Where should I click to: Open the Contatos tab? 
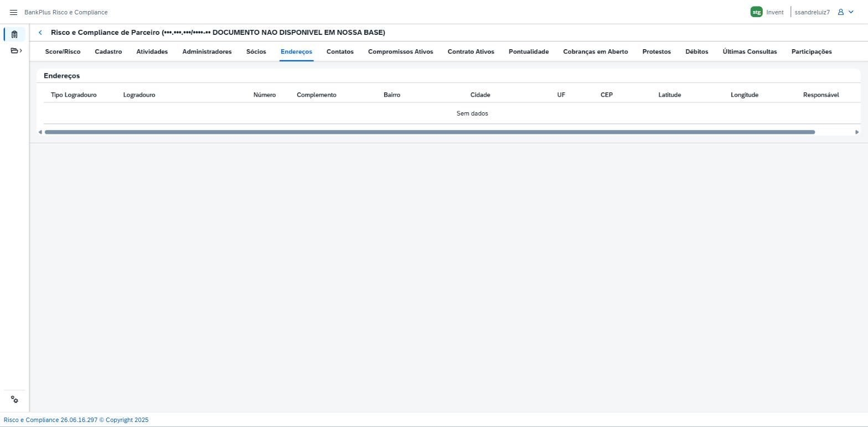(340, 51)
